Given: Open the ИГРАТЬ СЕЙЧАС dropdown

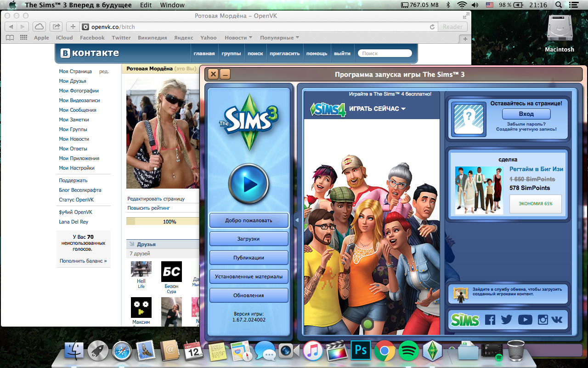Looking at the screenshot, I should (377, 109).
